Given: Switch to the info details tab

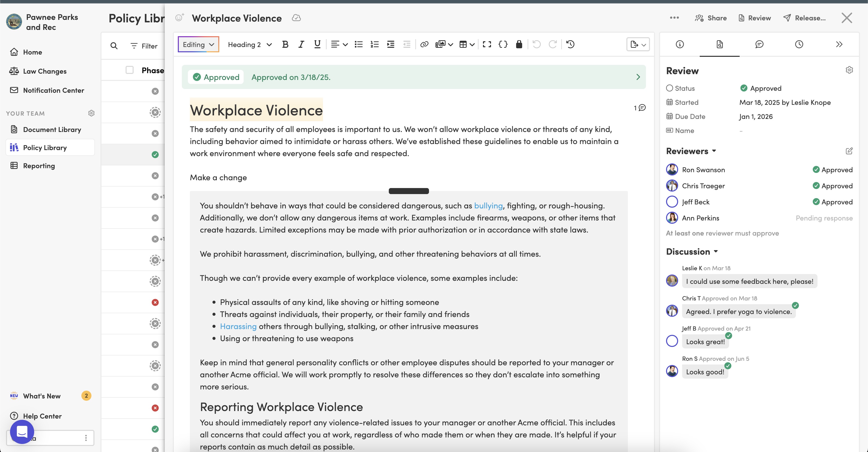Looking at the screenshot, I should [x=680, y=44].
